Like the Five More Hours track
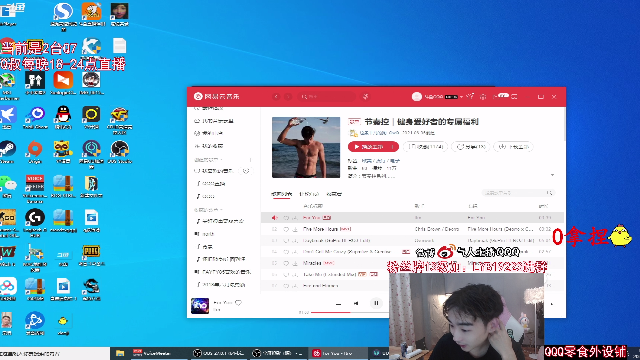 pyautogui.click(x=286, y=229)
